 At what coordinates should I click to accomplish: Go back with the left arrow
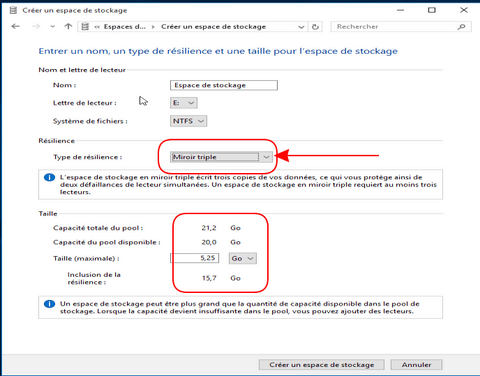point(15,26)
